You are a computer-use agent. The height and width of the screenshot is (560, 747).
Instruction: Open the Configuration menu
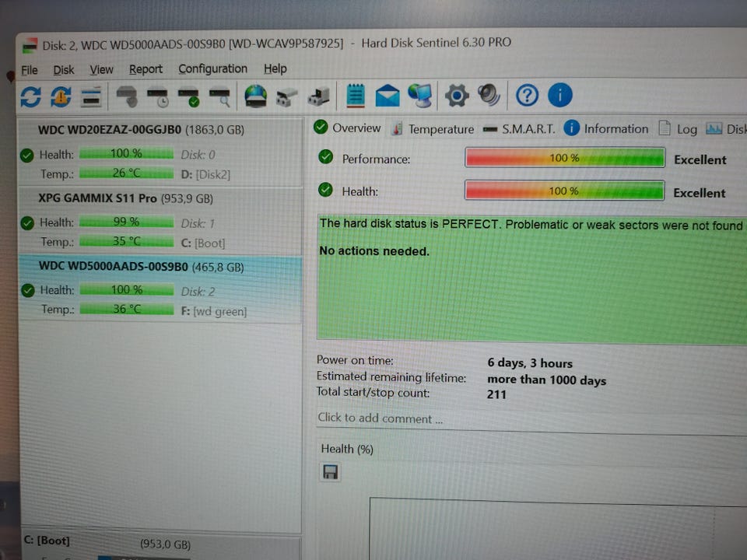213,69
